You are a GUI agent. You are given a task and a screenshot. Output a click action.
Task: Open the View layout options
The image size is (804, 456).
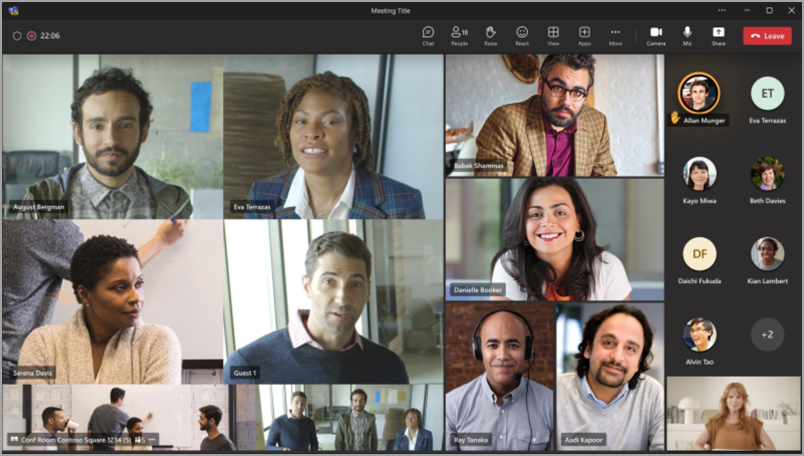click(553, 35)
